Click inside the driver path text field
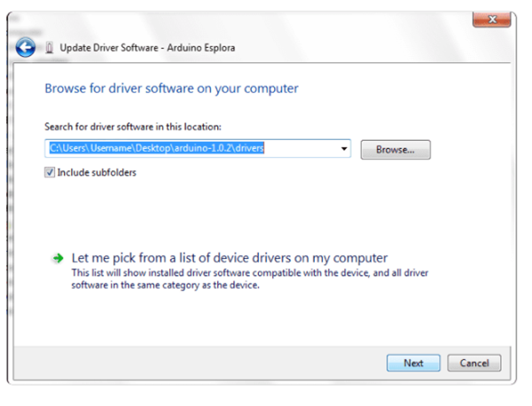This screenshot has width=532, height=406. coord(195,149)
